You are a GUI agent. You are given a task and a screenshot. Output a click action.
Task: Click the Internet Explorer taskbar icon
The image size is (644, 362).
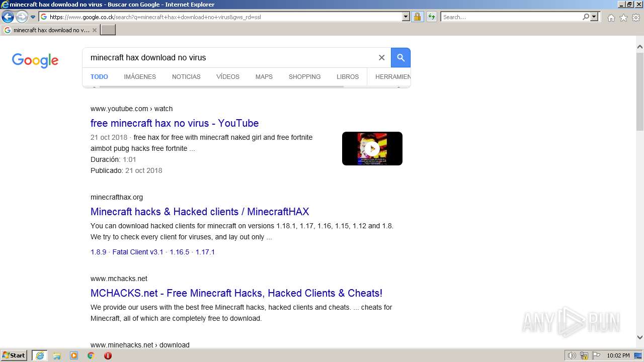(x=40, y=355)
